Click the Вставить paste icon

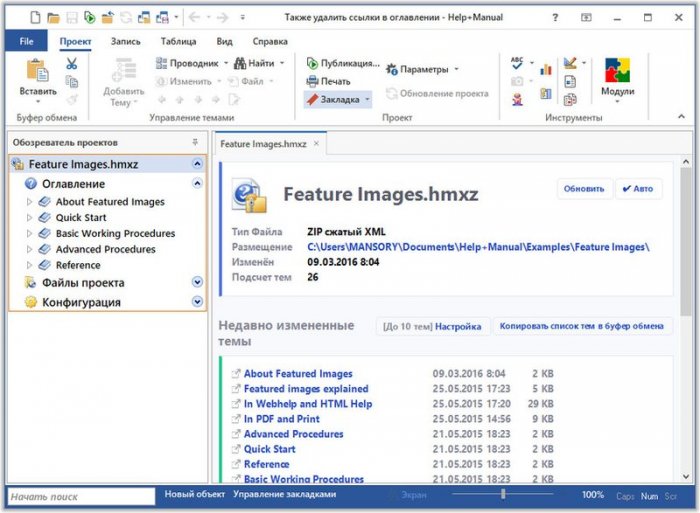pos(37,72)
